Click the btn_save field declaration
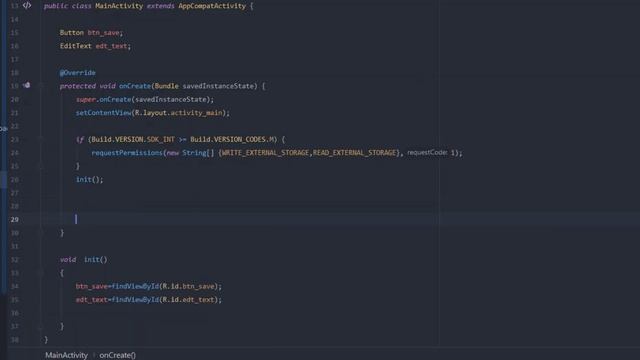This screenshot has width=640, height=360. point(103,33)
